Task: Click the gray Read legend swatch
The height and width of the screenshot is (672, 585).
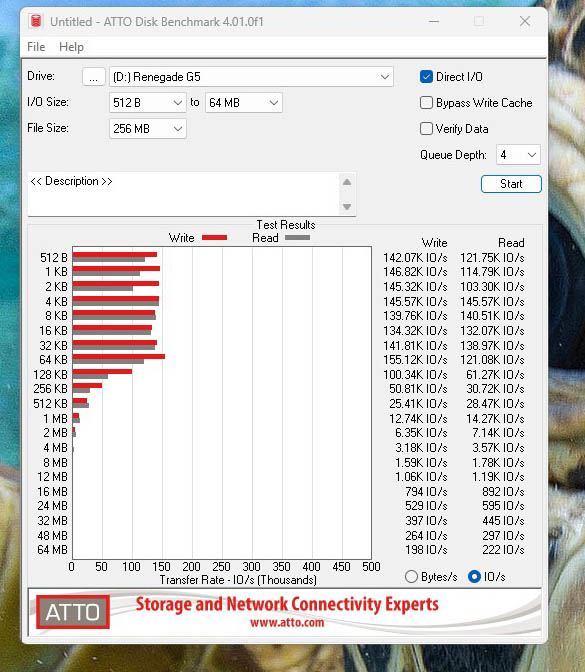Action: 297,237
